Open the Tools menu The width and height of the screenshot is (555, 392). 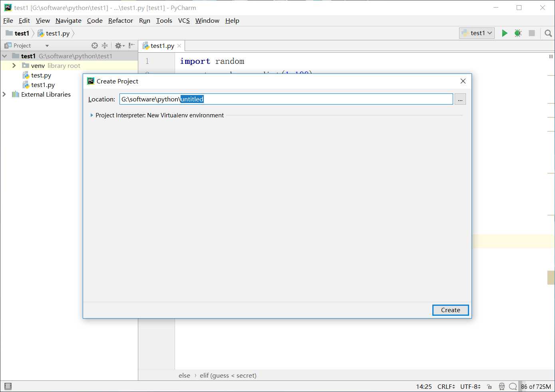tap(164, 21)
